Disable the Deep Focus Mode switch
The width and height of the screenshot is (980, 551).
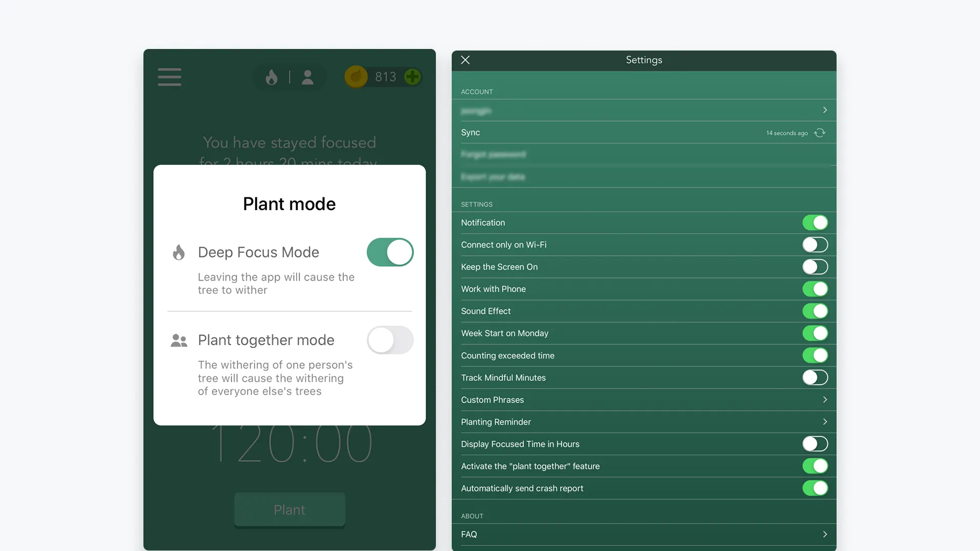point(390,252)
